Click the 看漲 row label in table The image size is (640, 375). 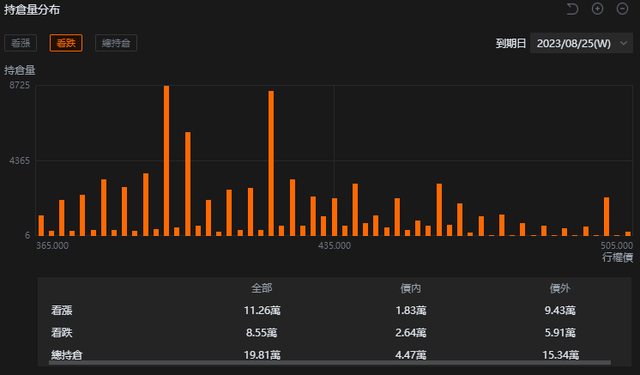click(x=62, y=311)
